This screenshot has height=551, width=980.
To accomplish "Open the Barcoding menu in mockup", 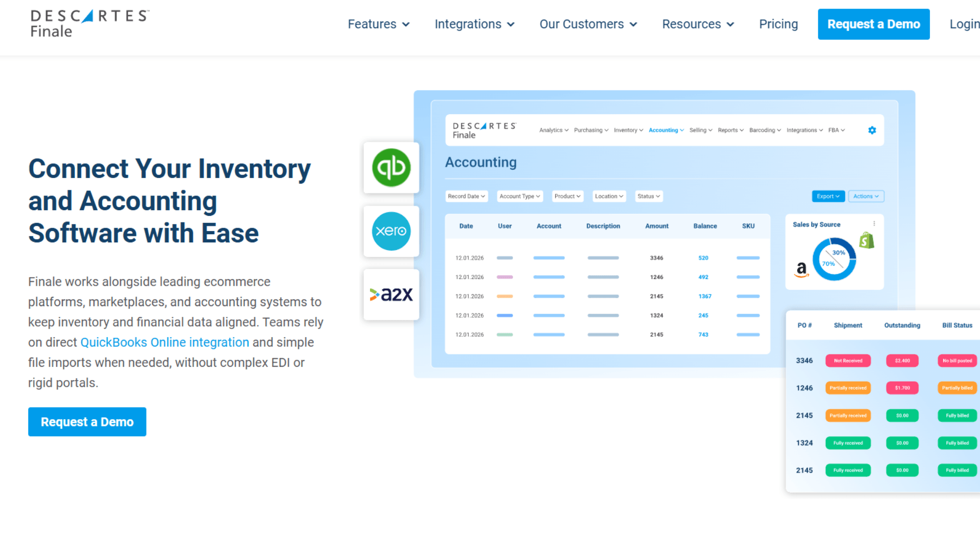I will pos(765,130).
